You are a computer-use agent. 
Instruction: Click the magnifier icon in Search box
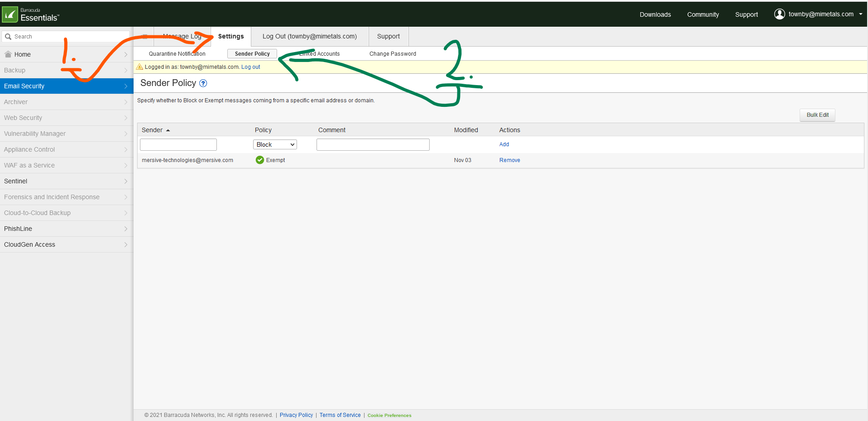[x=8, y=37]
